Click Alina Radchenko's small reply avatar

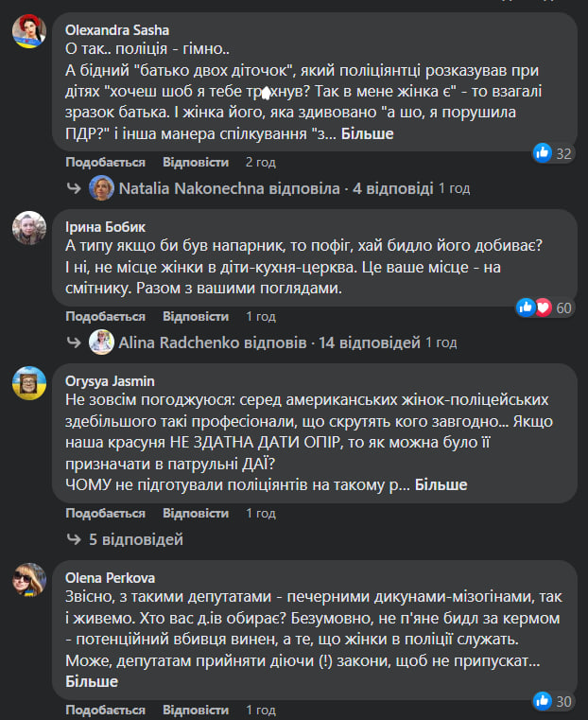(x=102, y=342)
